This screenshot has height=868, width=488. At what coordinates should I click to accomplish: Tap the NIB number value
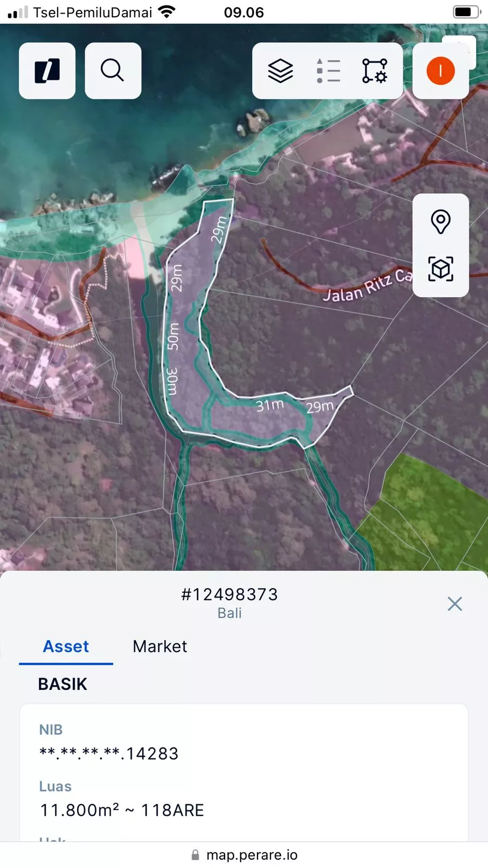tap(109, 754)
